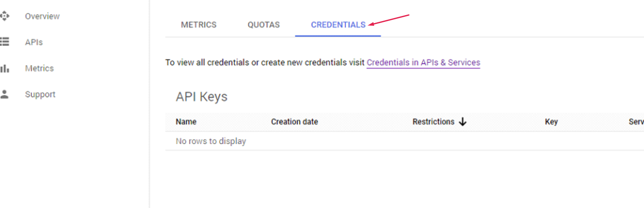Screen dimensions: 644x208
Task: Select the CREDENTIALS tab
Action: (338, 25)
